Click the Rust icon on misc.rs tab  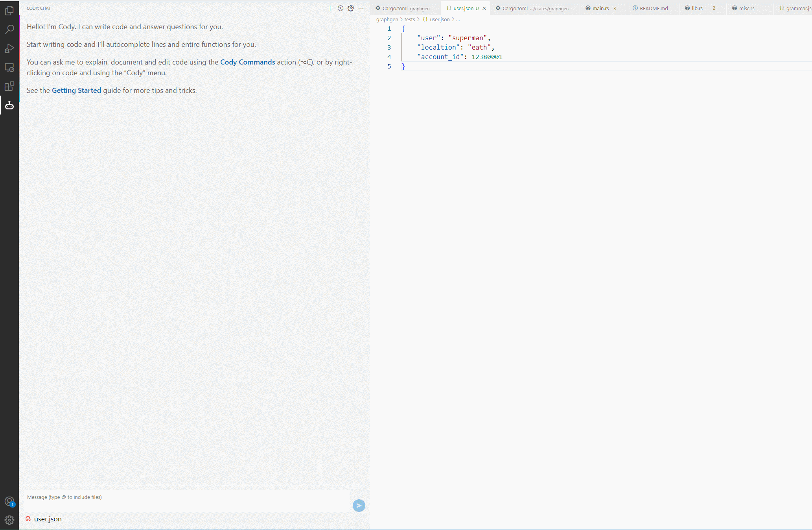[735, 8]
